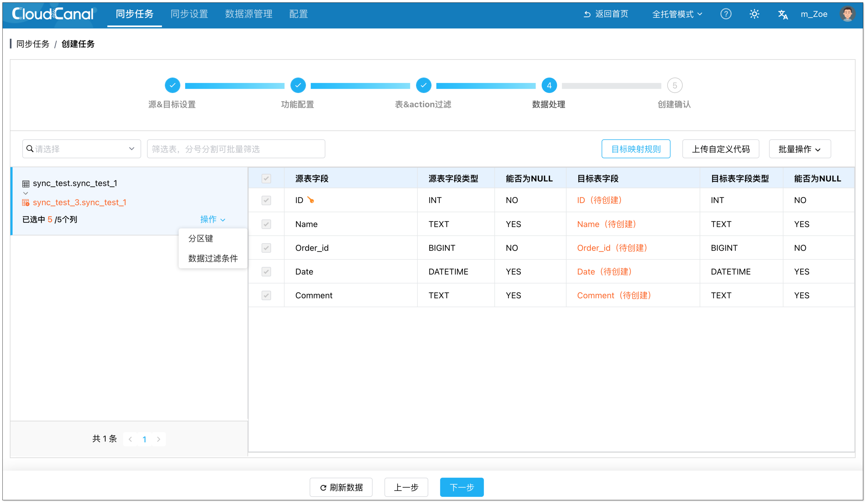Select 数据过滤条件 from the menu
Image resolution: width=867 pixels, height=504 pixels.
(x=213, y=258)
